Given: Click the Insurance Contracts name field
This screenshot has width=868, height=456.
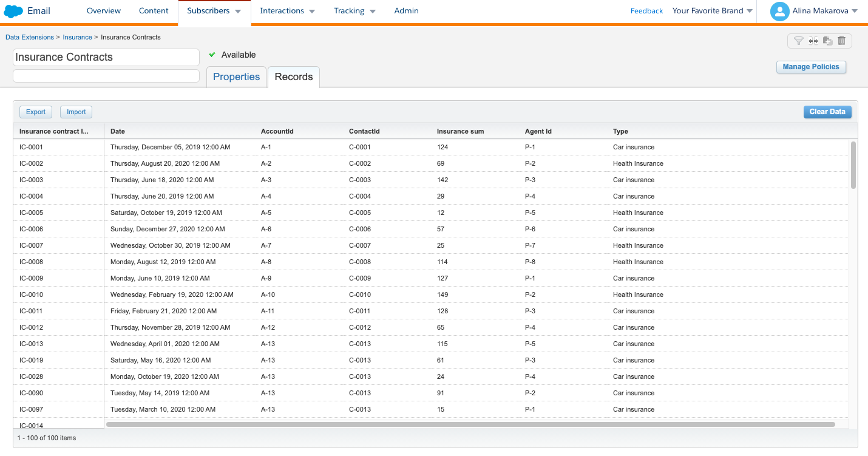Looking at the screenshot, I should click(106, 57).
